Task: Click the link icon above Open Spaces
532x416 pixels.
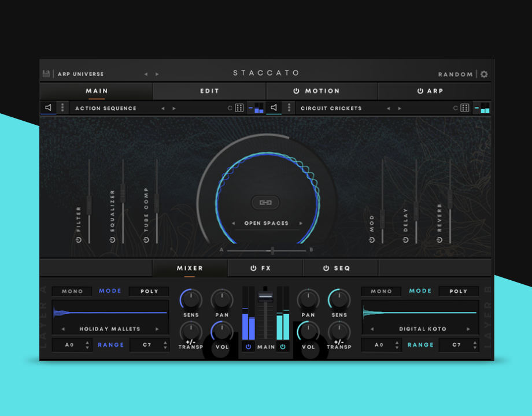Action: pos(265,202)
